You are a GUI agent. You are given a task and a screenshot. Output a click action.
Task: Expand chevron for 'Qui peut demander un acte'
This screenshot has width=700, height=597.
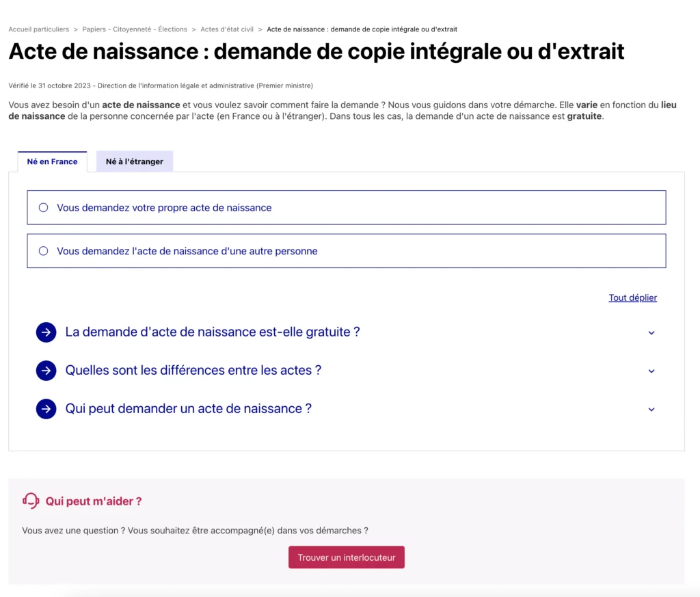pyautogui.click(x=651, y=410)
